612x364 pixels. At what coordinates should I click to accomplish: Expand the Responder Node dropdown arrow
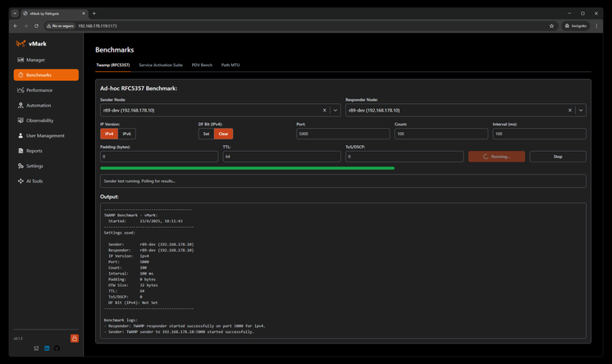tap(581, 111)
